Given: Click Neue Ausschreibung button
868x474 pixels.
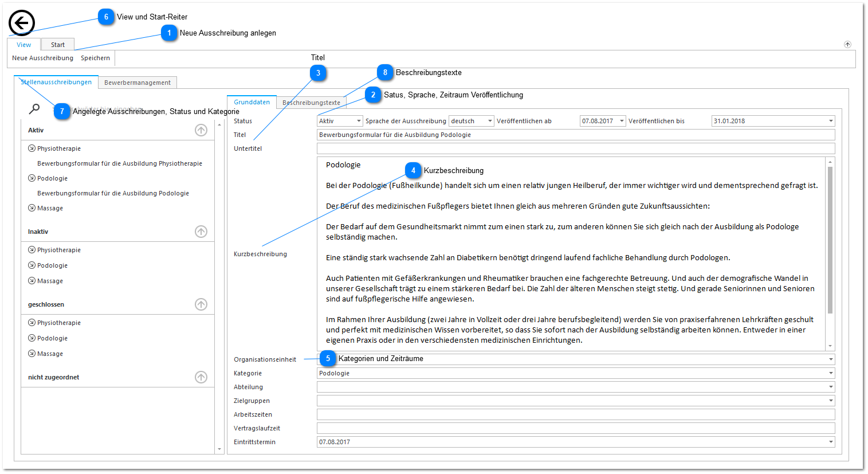Looking at the screenshot, I should tap(43, 58).
